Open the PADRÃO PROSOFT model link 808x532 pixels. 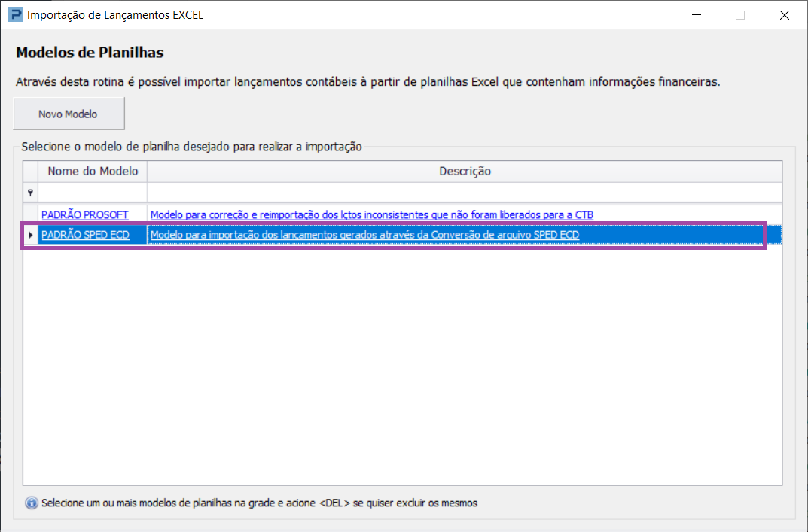pos(84,214)
